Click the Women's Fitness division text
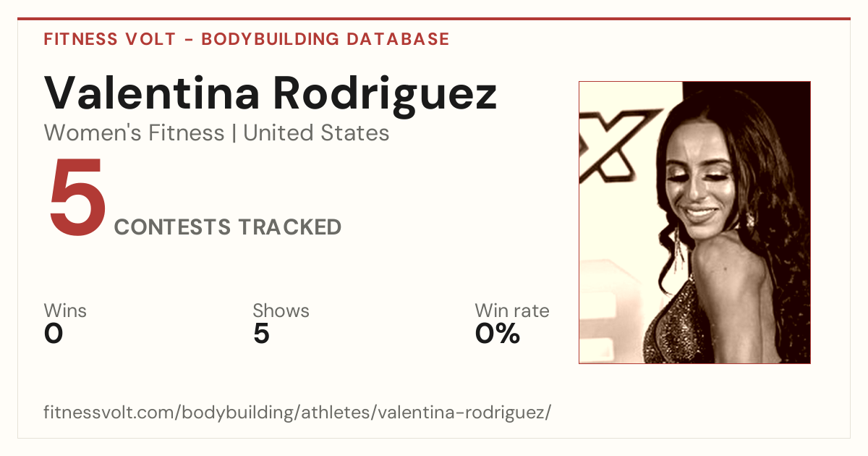This screenshot has height=456, width=868. [134, 133]
